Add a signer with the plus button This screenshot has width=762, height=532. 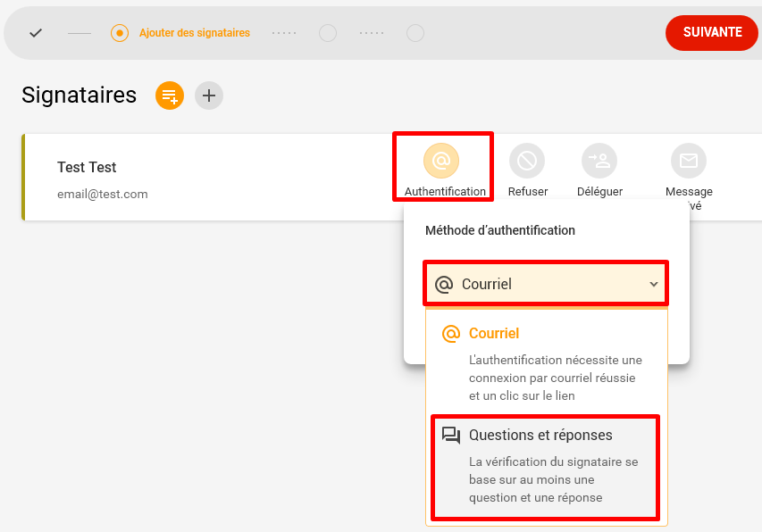tap(209, 96)
